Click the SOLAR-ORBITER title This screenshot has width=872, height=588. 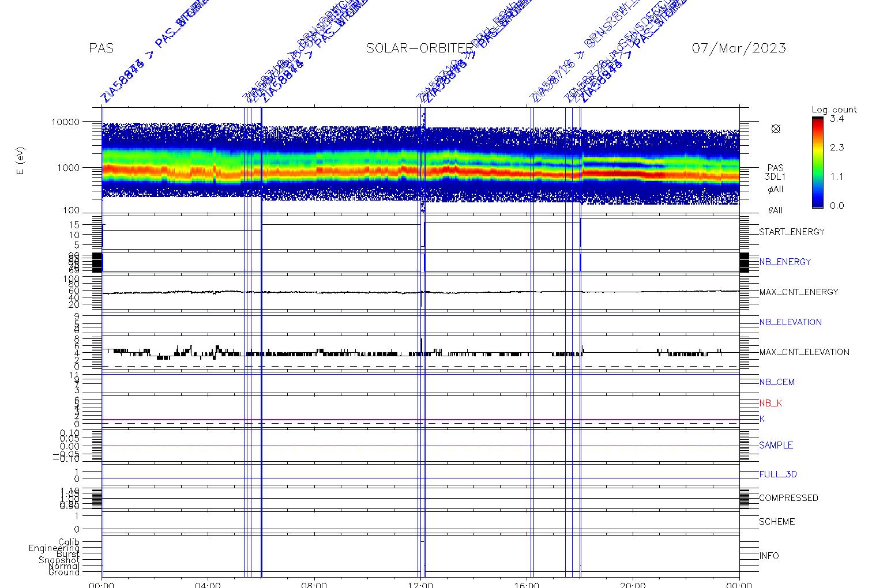[419, 48]
